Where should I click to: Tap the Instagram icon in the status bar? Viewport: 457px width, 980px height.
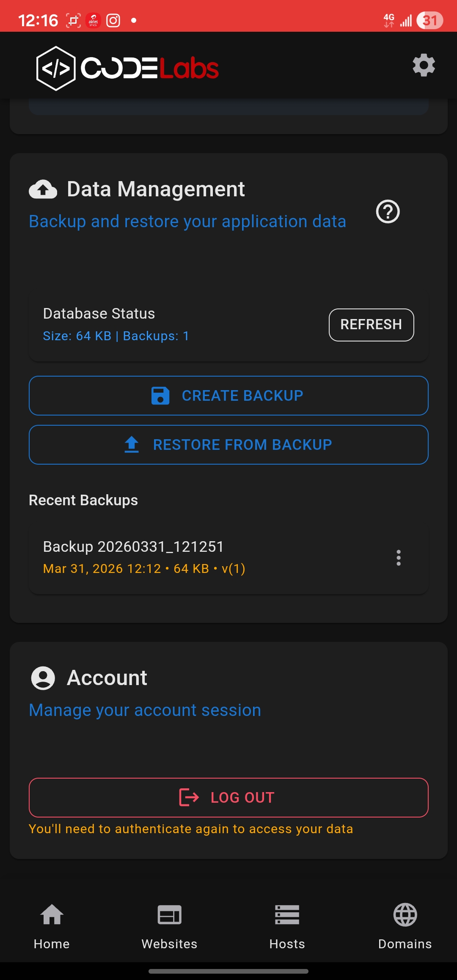click(x=113, y=19)
